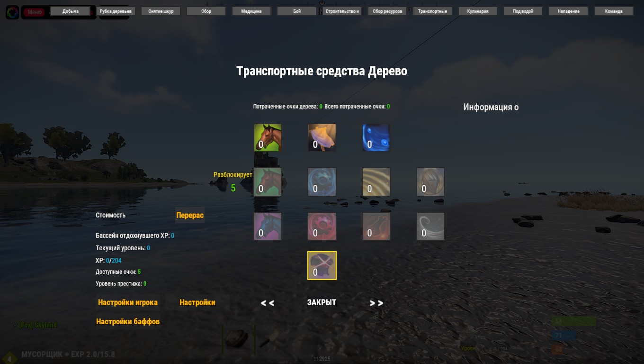Open the Добыча skill tab
Viewport: 644px width, 364px height.
tap(71, 11)
